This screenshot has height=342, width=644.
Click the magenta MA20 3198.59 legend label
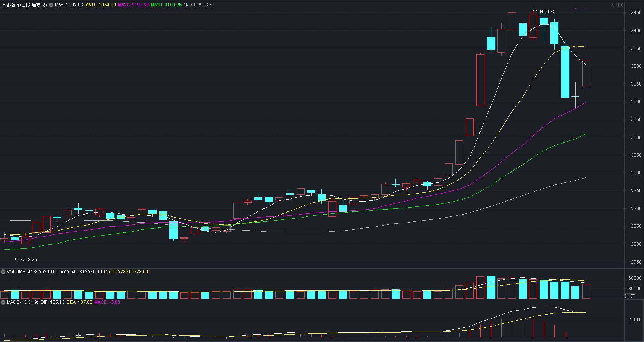[133, 5]
